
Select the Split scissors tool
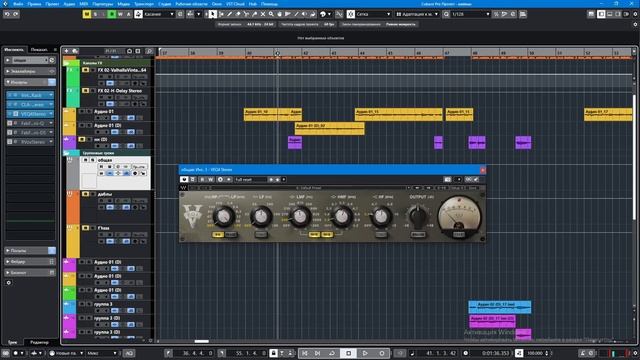(x=246, y=14)
